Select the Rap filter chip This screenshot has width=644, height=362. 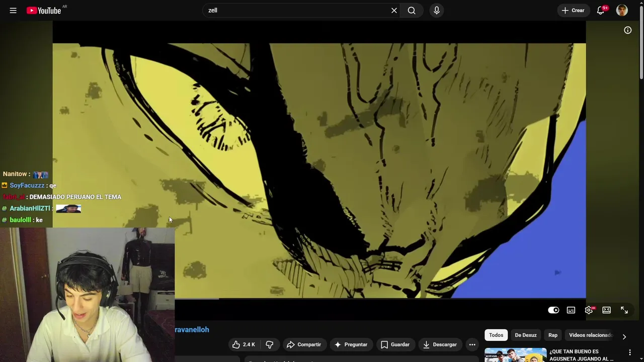point(553,335)
